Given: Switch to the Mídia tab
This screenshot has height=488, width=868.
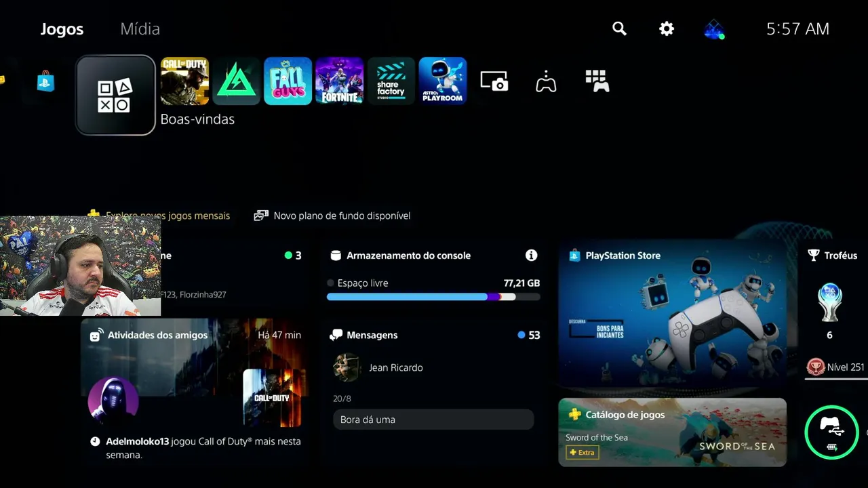Looking at the screenshot, I should 140,29.
